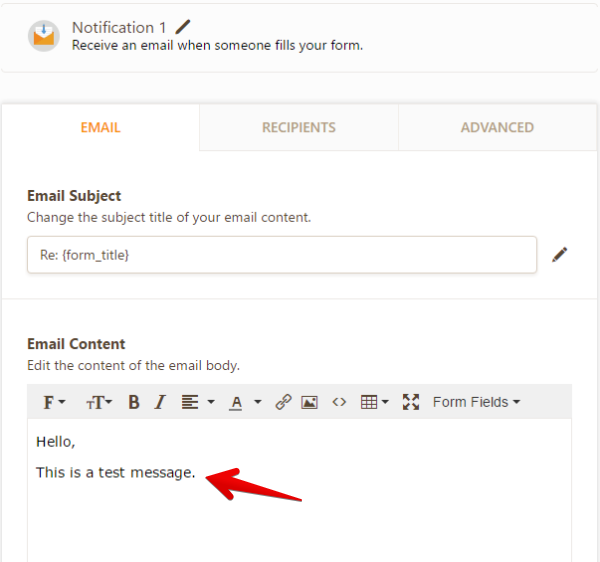Click the Bold formatting icon
600x562 pixels.
134,402
